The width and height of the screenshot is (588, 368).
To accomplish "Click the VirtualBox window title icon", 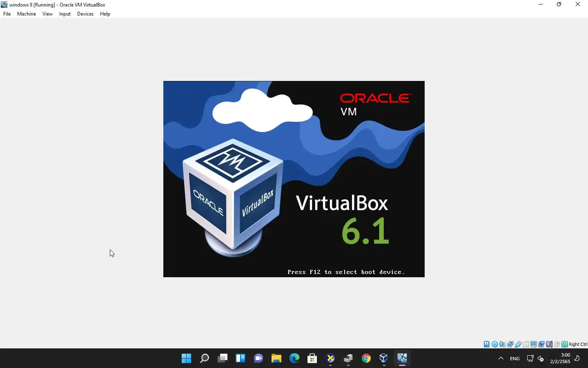I will [4, 4].
